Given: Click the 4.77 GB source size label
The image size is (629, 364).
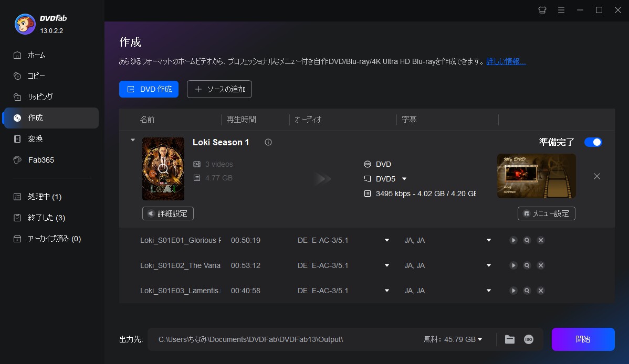Looking at the screenshot, I should click(218, 178).
